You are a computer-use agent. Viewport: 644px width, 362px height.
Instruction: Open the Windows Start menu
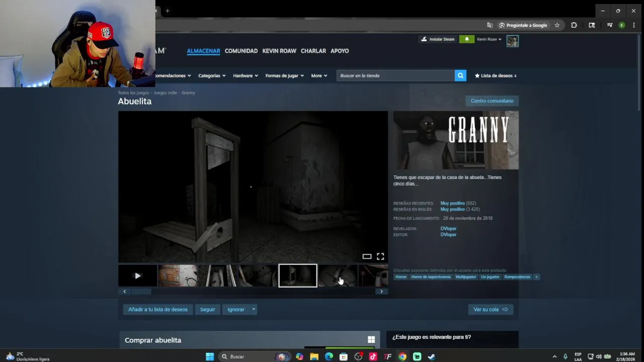pyautogui.click(x=210, y=356)
